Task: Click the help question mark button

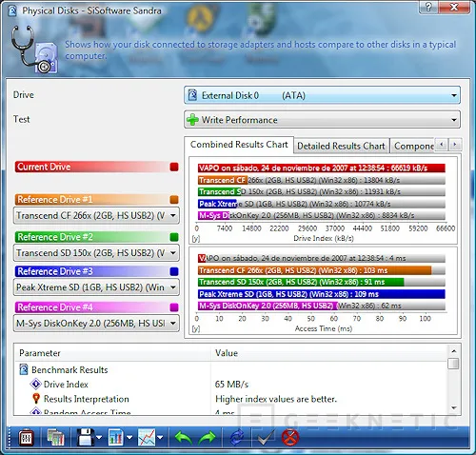Action: pyautogui.click(x=428, y=7)
